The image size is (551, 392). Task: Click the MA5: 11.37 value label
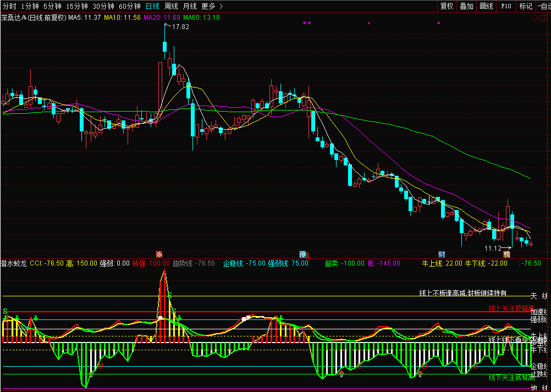point(85,17)
